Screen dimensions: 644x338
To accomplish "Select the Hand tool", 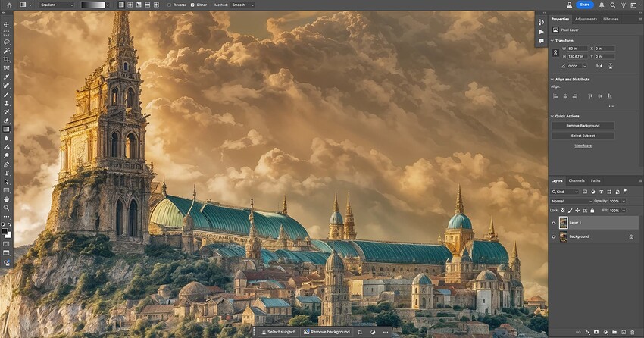I will (x=6, y=199).
